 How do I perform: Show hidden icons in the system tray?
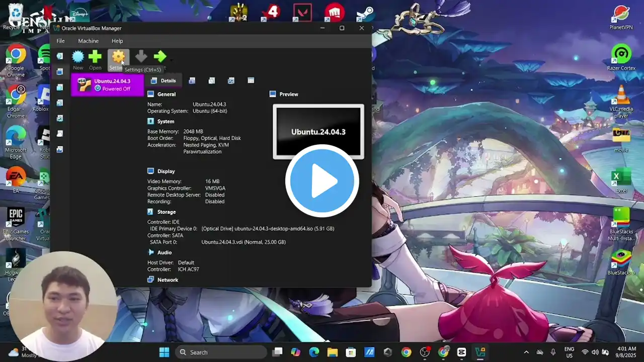click(526, 352)
